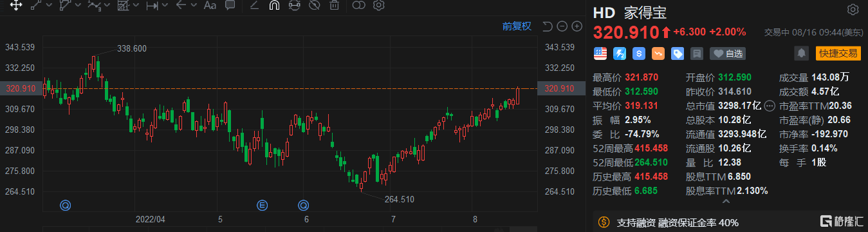Select the Aa text annotation tool
This screenshot has height=232, width=868.
click(x=210, y=6)
